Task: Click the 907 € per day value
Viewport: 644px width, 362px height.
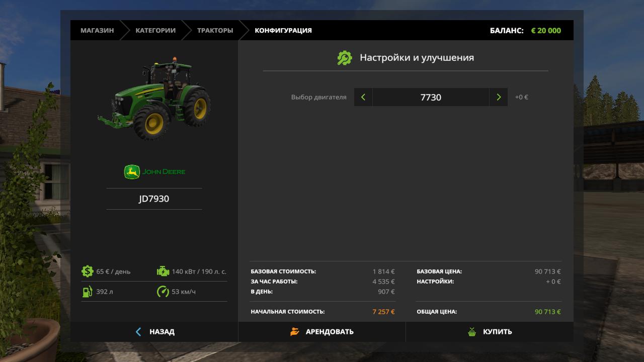Action: point(386,292)
